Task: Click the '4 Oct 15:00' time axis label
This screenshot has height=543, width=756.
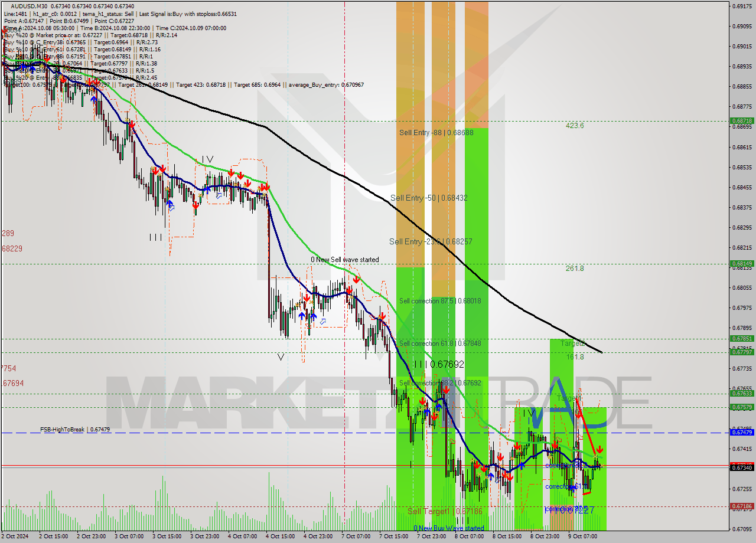Action: tap(281, 537)
